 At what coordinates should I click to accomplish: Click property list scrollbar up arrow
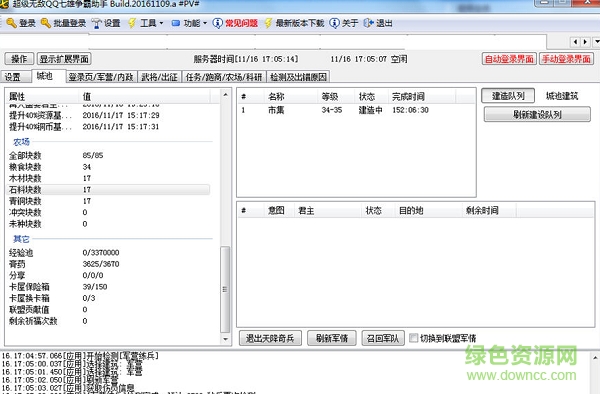coord(225,94)
